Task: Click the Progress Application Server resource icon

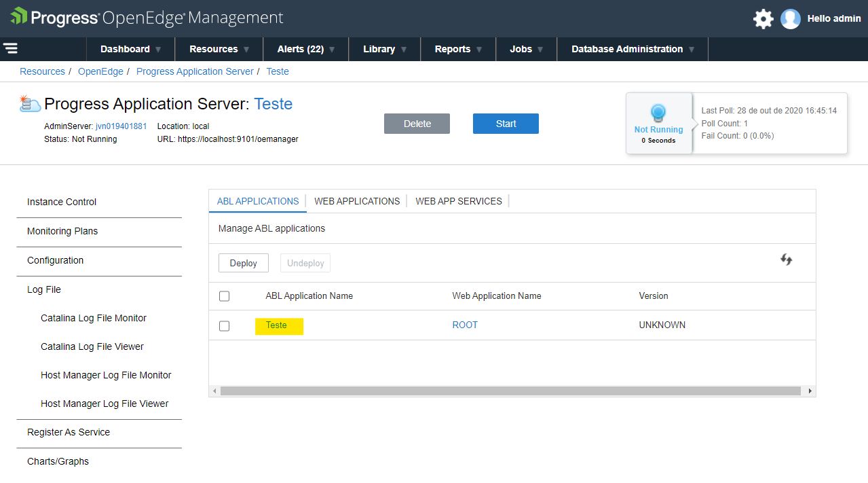Action: click(x=30, y=103)
